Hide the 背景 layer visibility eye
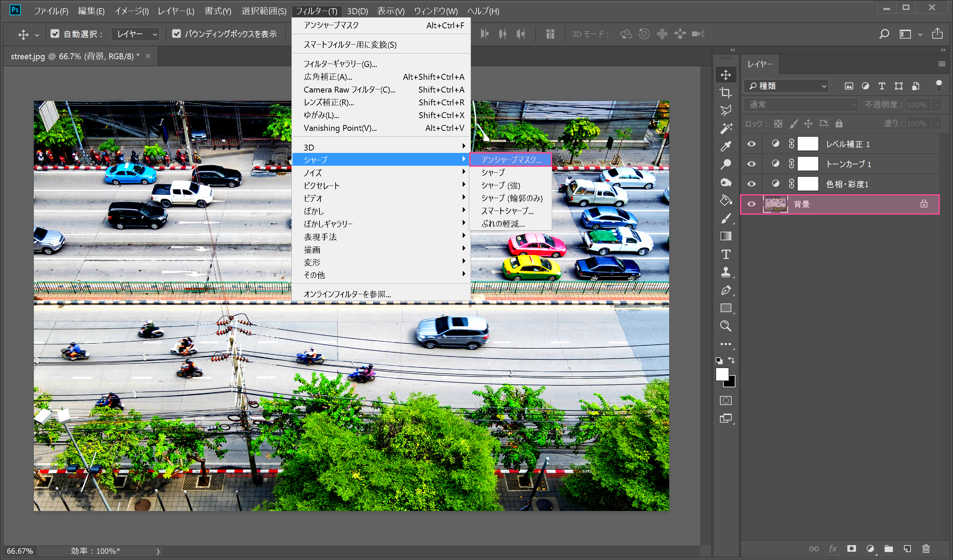Viewport: 953px width, 560px height. tap(751, 204)
